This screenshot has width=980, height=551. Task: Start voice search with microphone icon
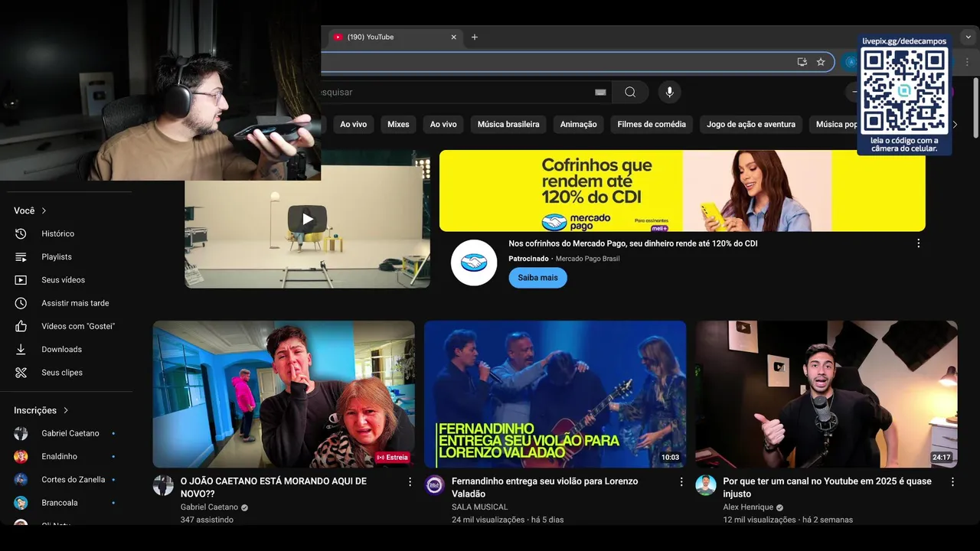click(669, 92)
